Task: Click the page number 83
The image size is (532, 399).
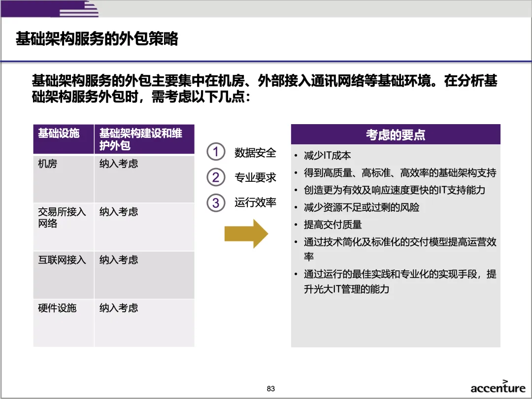Action: (271, 389)
